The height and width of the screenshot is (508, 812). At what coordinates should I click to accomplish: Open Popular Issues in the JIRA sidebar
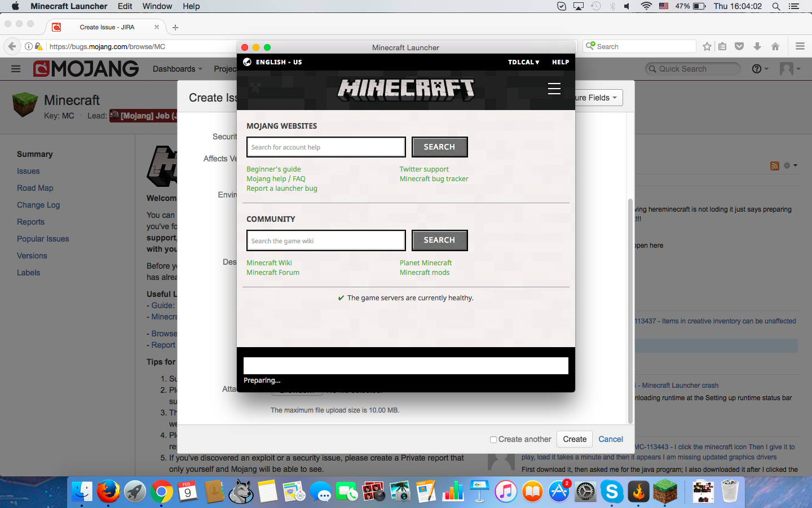(x=43, y=239)
